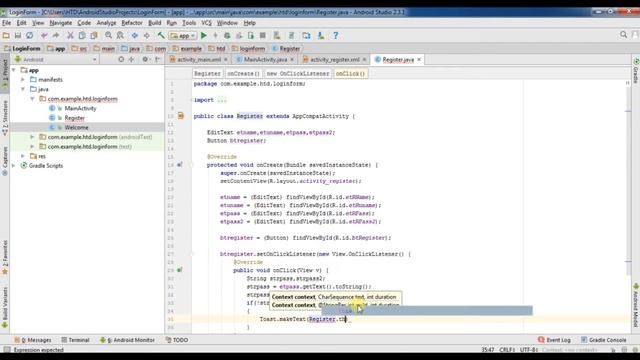Open the Android Monitor tool window
Image resolution: width=640 pixels, height=360 pixels.
[x=127, y=340]
